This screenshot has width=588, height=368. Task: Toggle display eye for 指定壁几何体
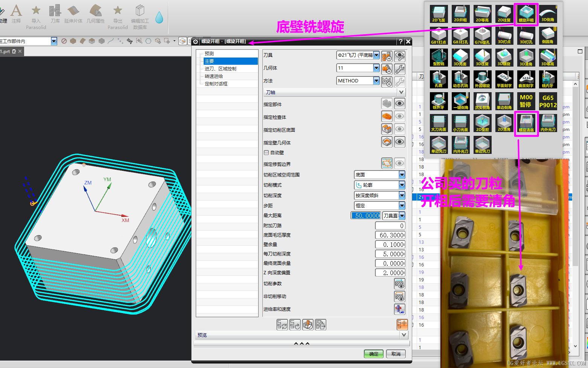tap(400, 142)
